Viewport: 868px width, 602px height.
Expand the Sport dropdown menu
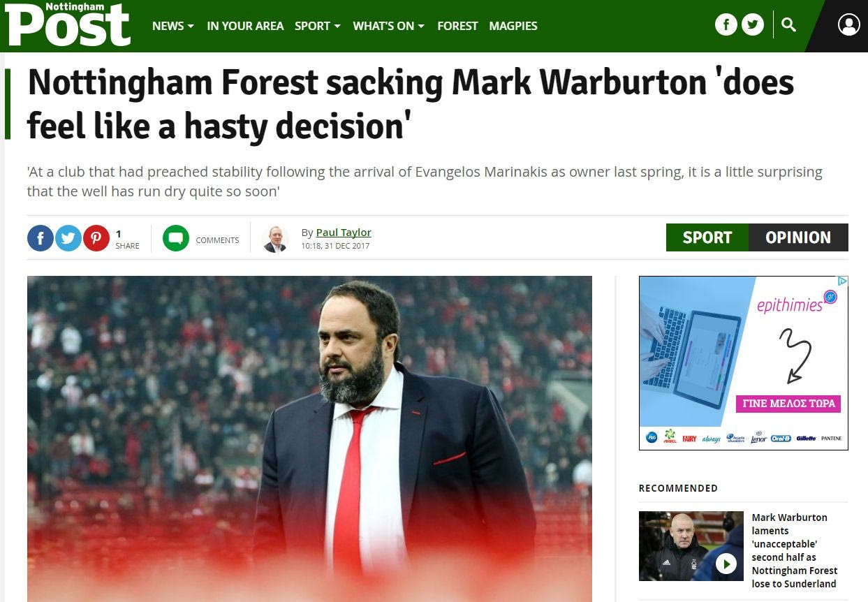pyautogui.click(x=318, y=26)
